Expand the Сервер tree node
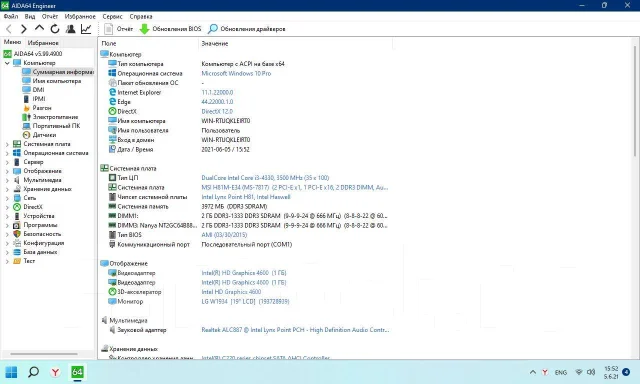The image size is (640, 384). [x=7, y=162]
